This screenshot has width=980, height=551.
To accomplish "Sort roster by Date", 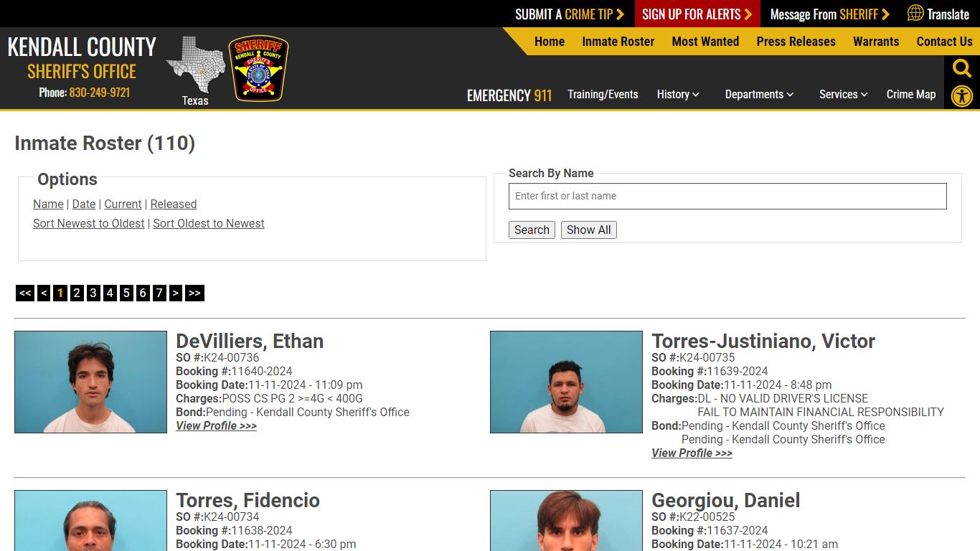I will (x=84, y=204).
